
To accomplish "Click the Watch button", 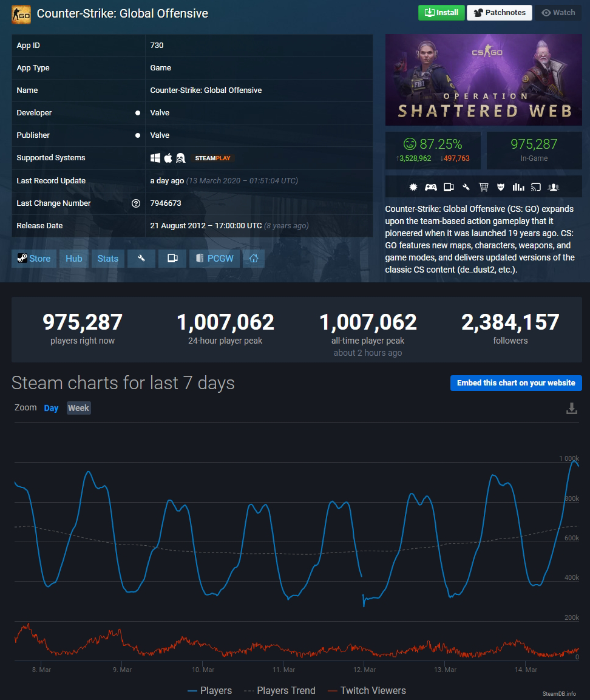I will pyautogui.click(x=558, y=13).
